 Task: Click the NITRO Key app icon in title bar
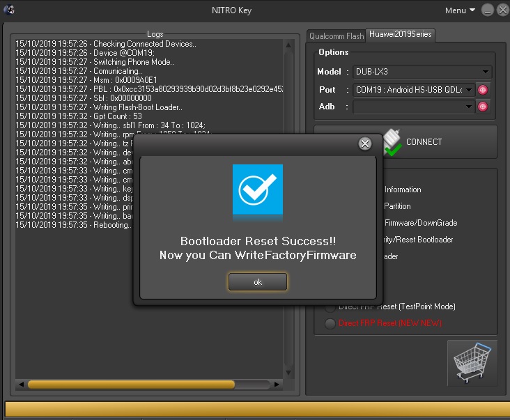(9, 10)
